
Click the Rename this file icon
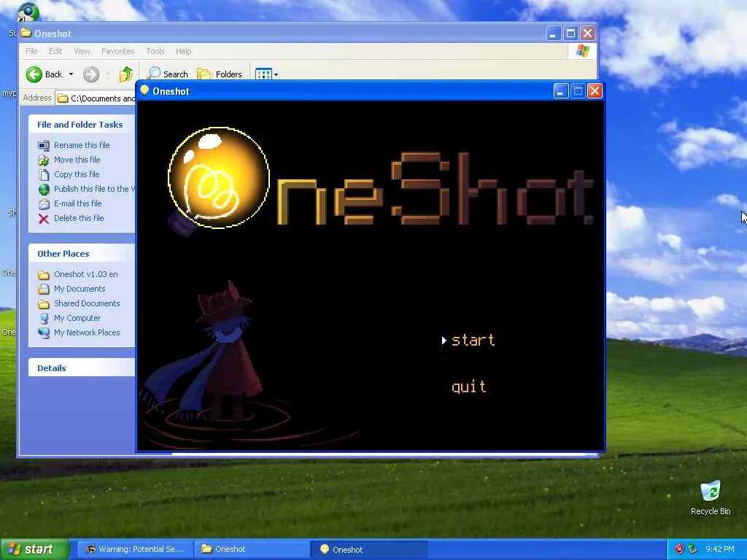(44, 145)
